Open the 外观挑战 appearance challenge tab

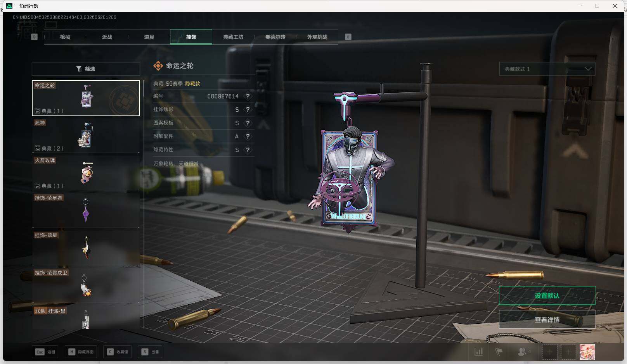pyautogui.click(x=317, y=37)
